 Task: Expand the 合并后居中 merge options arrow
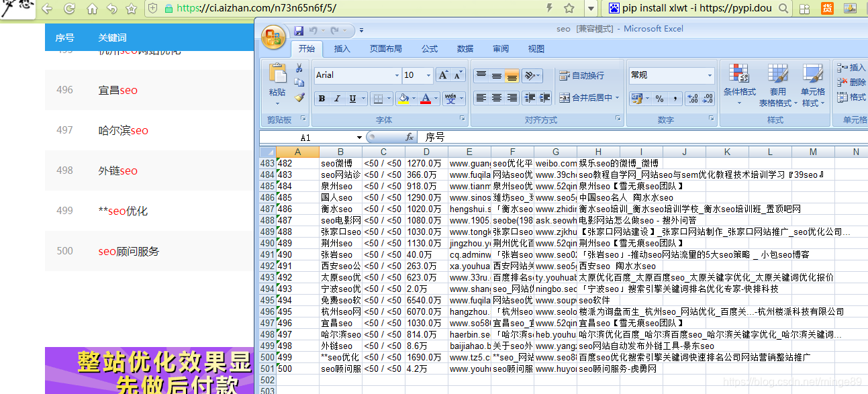[617, 98]
